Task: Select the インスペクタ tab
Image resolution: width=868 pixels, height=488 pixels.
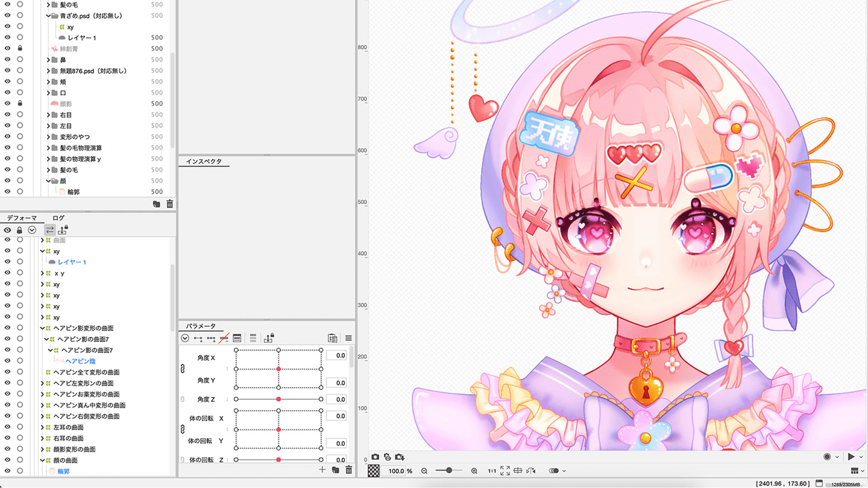Action: click(204, 162)
